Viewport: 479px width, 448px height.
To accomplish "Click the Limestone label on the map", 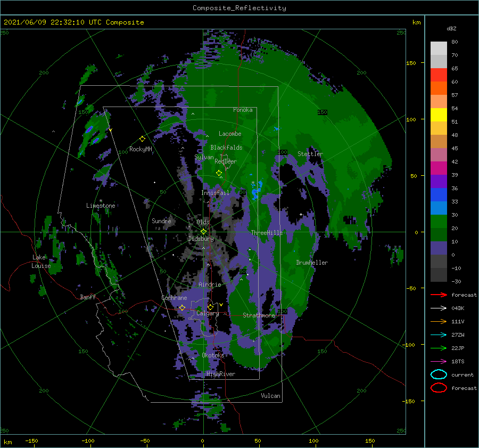I will (x=101, y=206).
